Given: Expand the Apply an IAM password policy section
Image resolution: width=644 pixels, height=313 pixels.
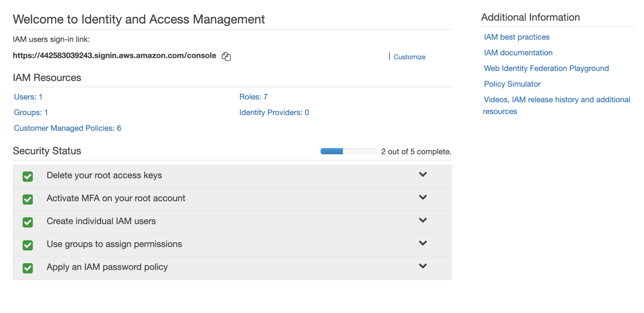Looking at the screenshot, I should 423,266.
